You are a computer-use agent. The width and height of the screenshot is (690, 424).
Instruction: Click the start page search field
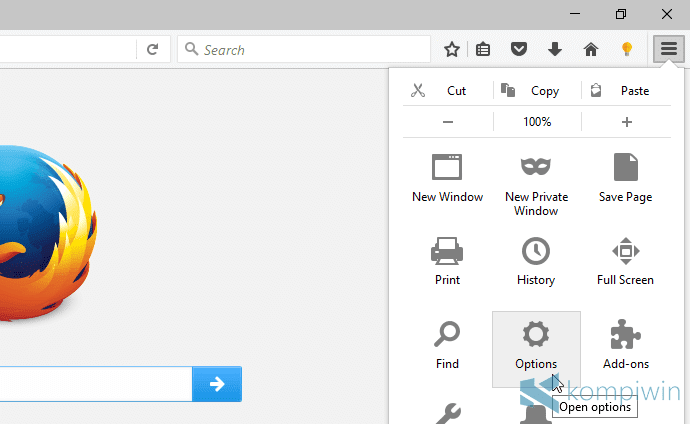tap(96, 384)
